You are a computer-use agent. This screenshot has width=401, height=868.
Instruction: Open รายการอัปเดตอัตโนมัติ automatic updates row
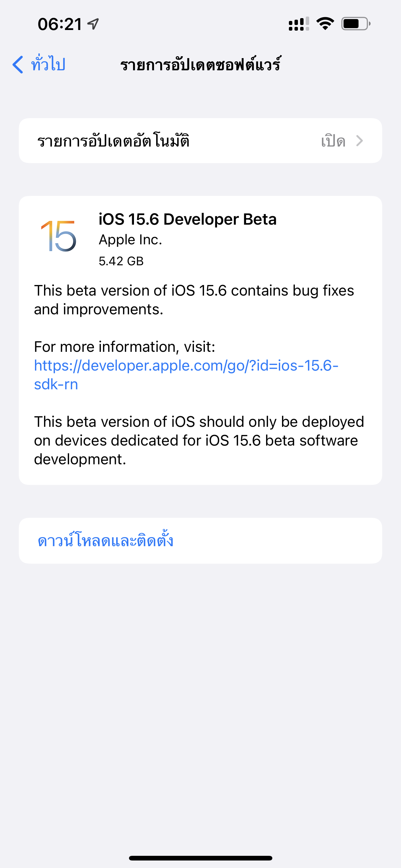(x=200, y=141)
